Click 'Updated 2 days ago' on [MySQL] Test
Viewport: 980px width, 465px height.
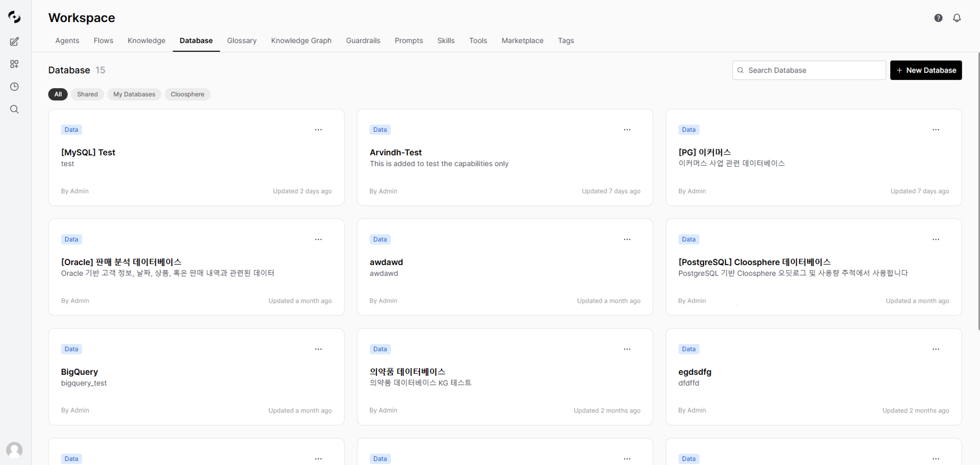302,191
